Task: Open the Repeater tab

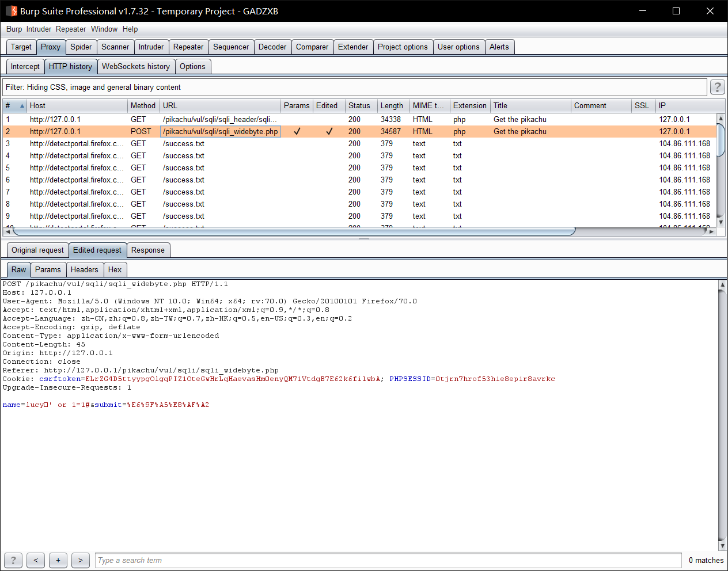Action: tap(188, 47)
